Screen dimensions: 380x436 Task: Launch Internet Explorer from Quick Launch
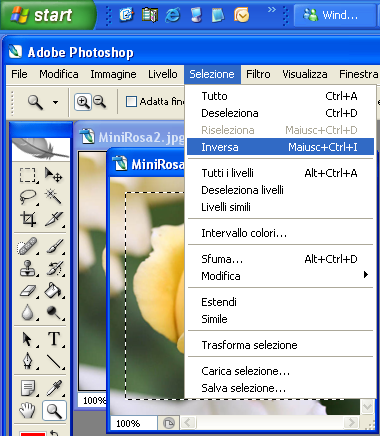(x=173, y=15)
